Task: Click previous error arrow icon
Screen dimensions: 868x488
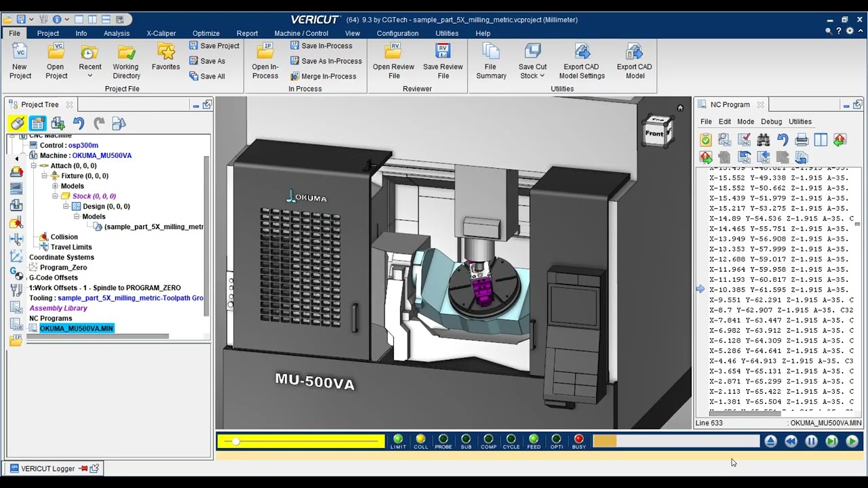Action: tap(840, 140)
